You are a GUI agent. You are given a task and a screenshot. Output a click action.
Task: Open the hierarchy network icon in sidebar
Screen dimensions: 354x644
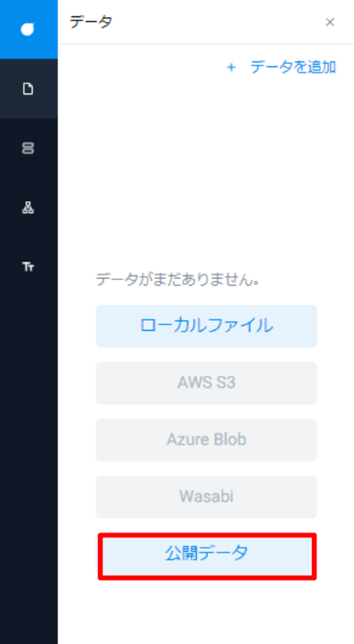tap(28, 208)
